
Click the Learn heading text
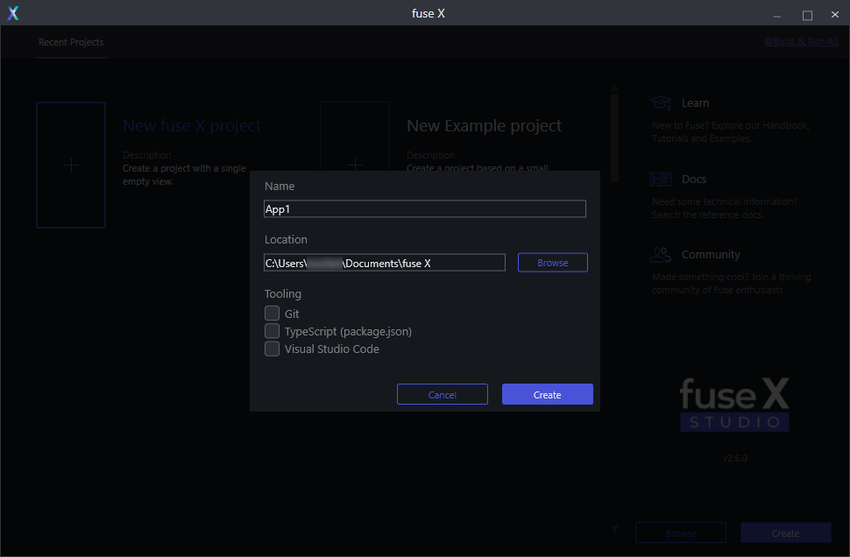(695, 103)
